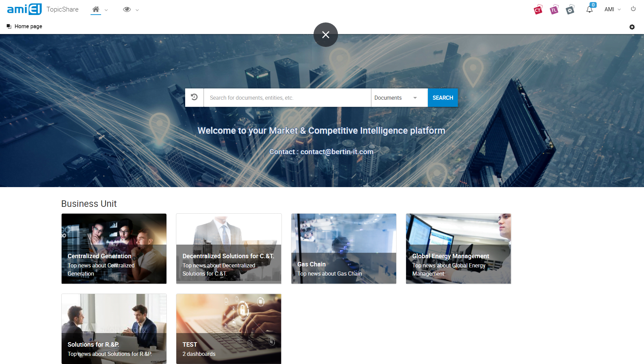
Task: Click the AMI logo
Action: pos(24,9)
